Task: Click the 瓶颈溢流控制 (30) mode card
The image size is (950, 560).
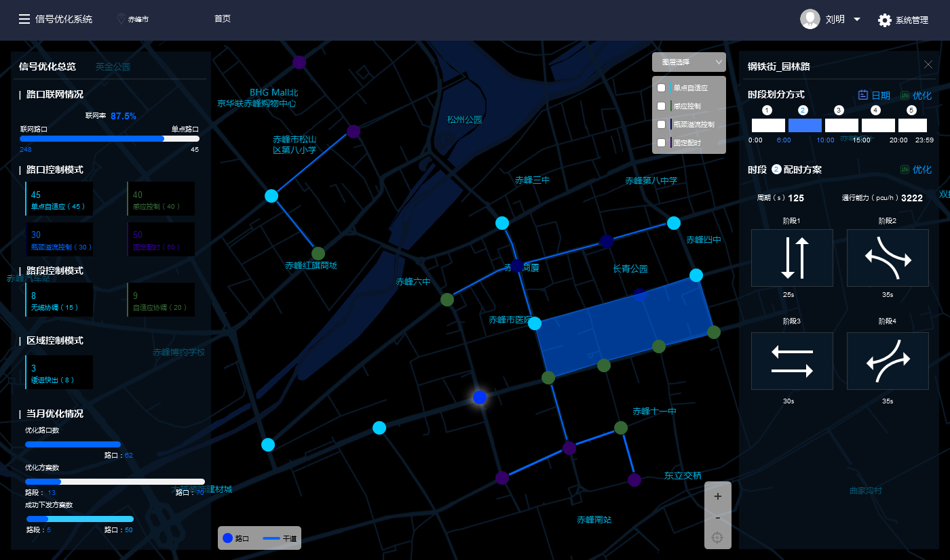Action: pyautogui.click(x=59, y=239)
